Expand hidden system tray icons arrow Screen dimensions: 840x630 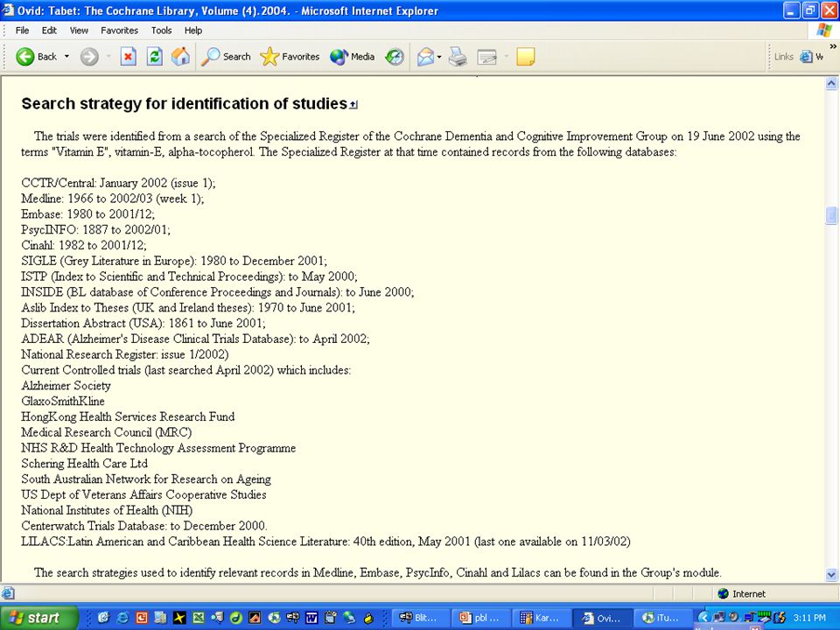point(703,618)
